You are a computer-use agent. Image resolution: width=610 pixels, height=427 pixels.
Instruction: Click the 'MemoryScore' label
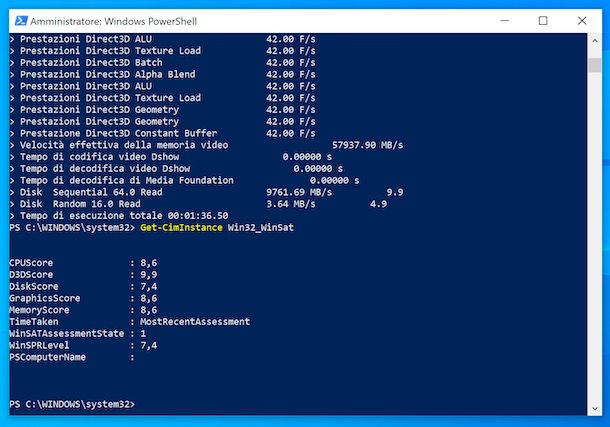39,310
